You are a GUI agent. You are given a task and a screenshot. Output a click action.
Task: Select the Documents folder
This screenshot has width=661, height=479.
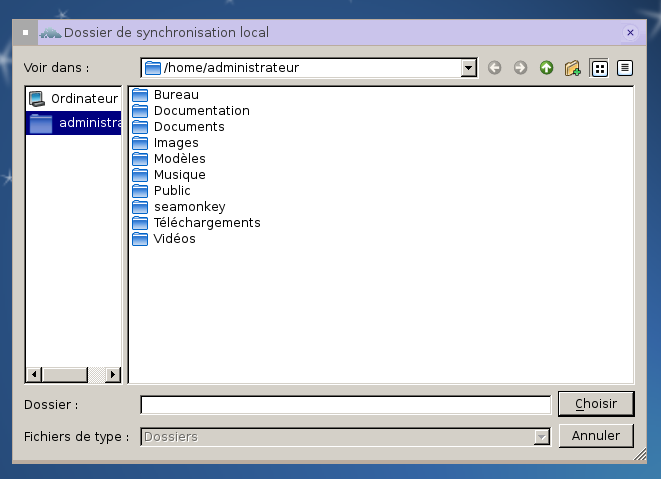[x=178, y=127]
